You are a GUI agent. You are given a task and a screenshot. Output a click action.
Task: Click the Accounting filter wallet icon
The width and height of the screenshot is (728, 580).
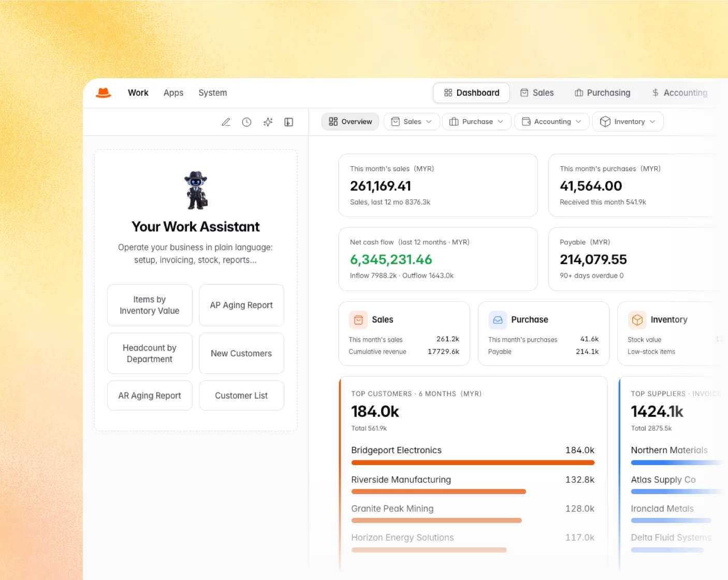coord(526,122)
